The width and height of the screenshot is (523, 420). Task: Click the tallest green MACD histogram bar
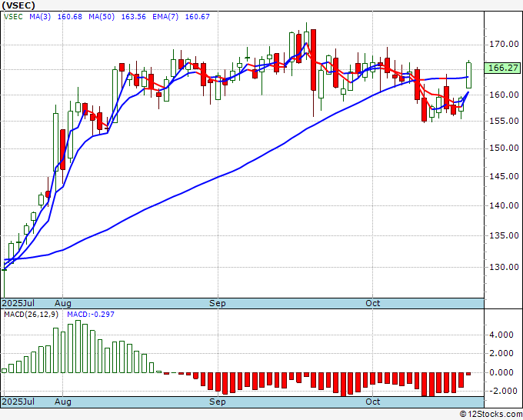click(x=78, y=346)
